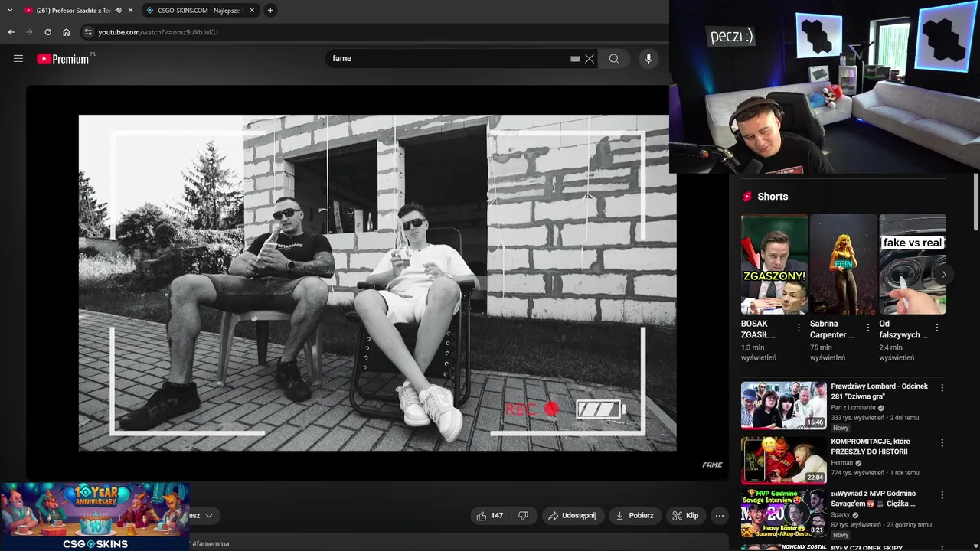Go back with browser back arrow
This screenshot has width=980, height=551.
[11, 32]
